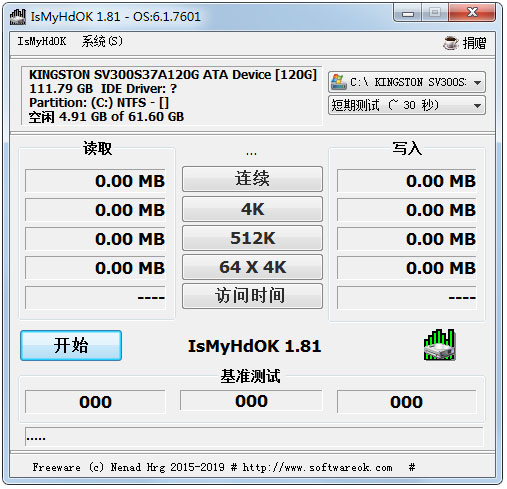Click the 512K test button
Image resolution: width=507 pixels, height=489 pixels.
click(x=252, y=238)
